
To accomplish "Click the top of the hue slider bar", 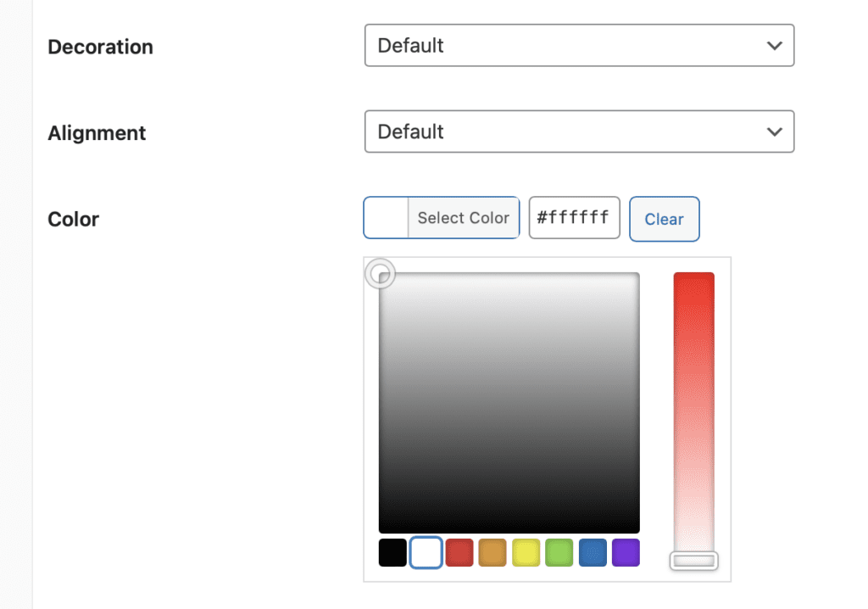I will click(x=693, y=276).
